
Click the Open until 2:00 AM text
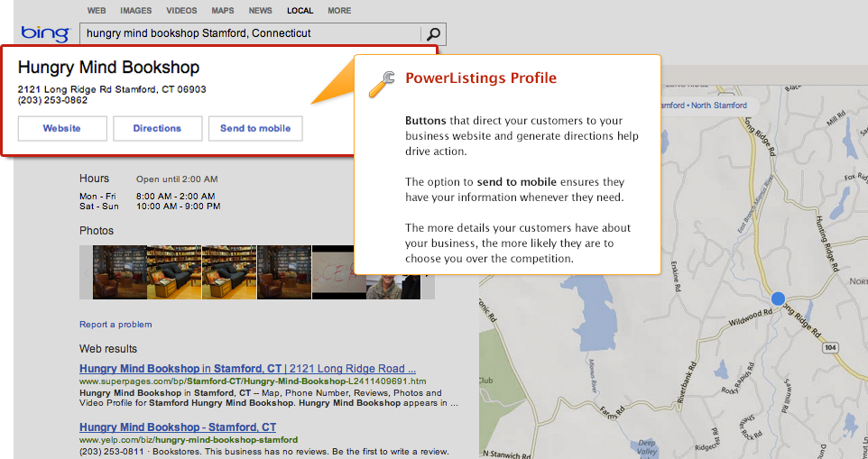(x=177, y=179)
